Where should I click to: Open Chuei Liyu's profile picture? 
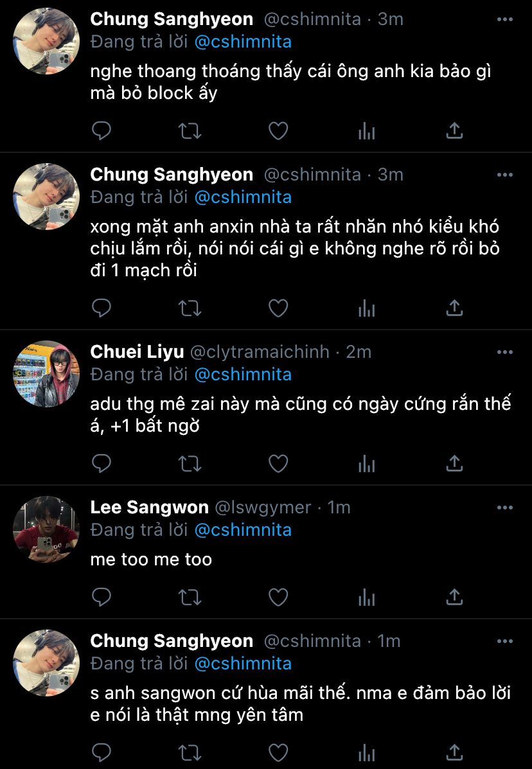46,374
